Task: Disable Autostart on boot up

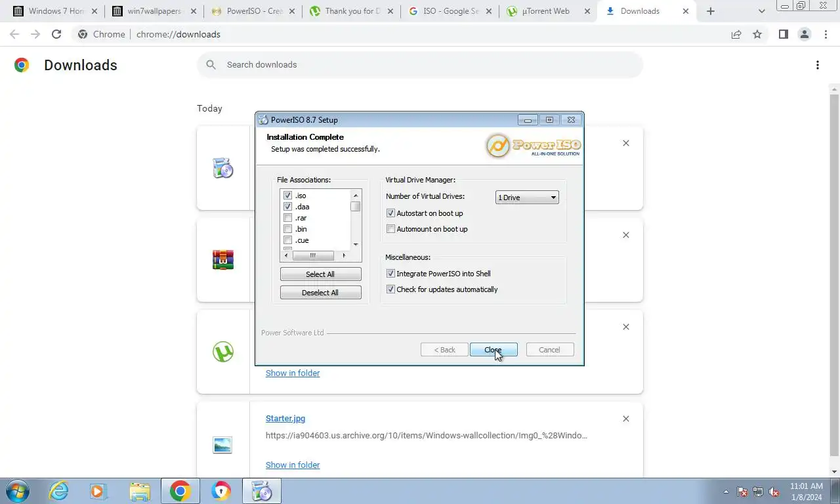Action: [391, 213]
